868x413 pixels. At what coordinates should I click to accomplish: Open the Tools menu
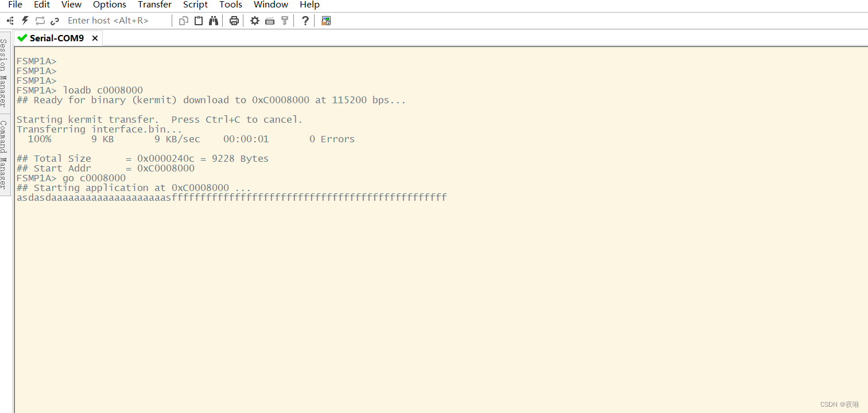pyautogui.click(x=231, y=5)
